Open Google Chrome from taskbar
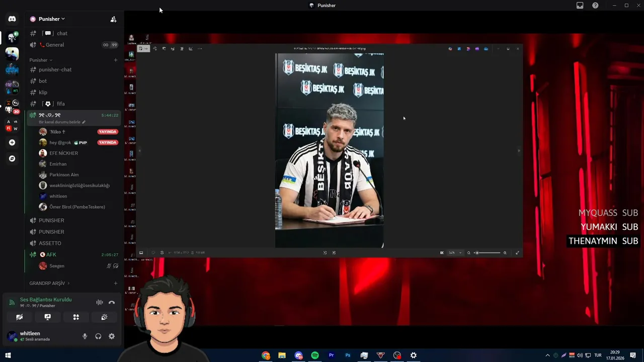The height and width of the screenshot is (362, 644). click(266, 355)
